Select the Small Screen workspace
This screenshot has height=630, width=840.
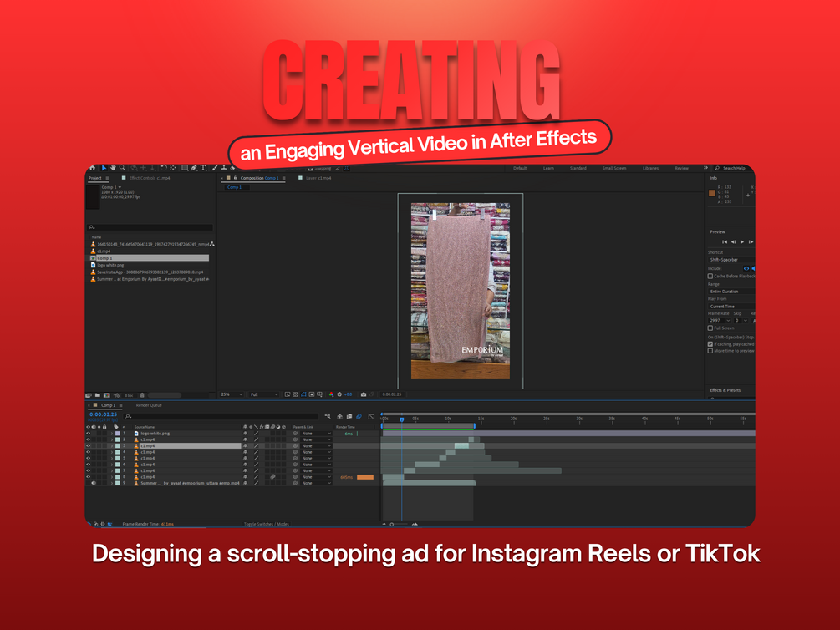tap(614, 168)
